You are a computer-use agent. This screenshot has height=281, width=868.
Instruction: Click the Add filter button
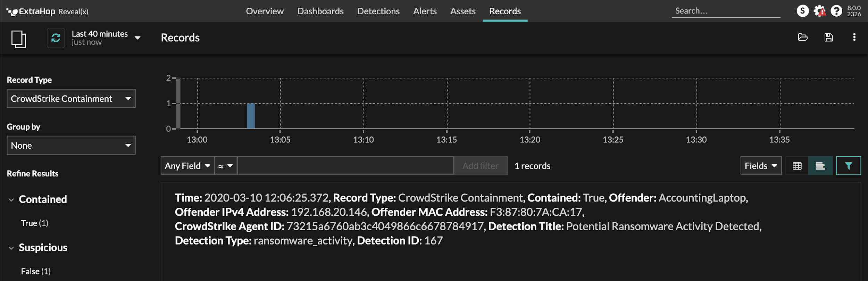point(480,166)
